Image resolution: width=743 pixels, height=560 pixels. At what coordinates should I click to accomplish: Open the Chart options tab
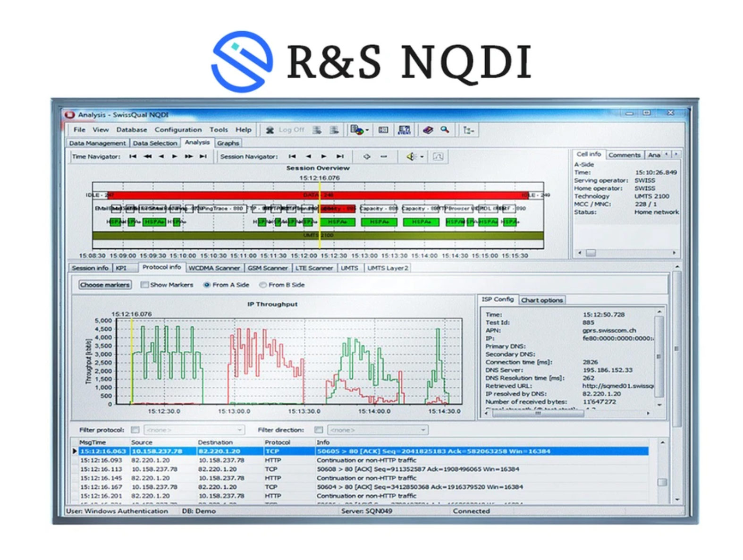(541, 300)
